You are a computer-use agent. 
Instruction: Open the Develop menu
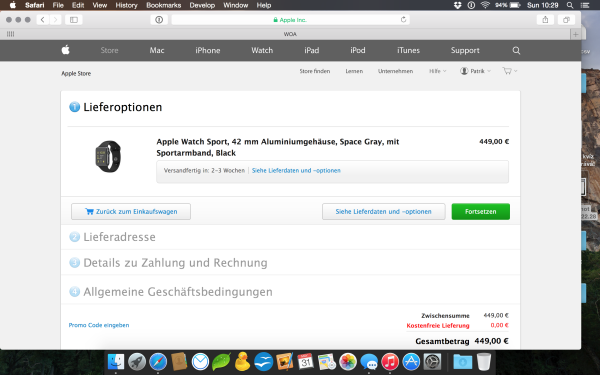pos(202,5)
